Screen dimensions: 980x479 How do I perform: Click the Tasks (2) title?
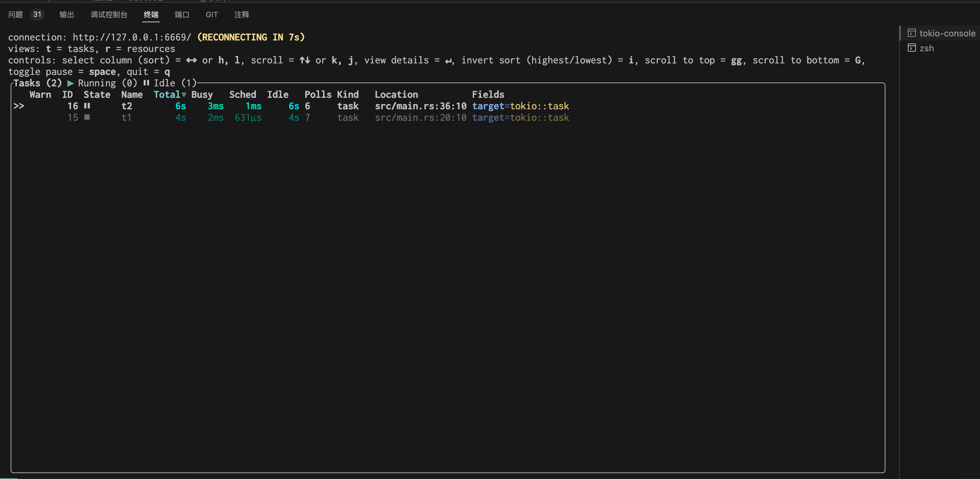point(38,83)
